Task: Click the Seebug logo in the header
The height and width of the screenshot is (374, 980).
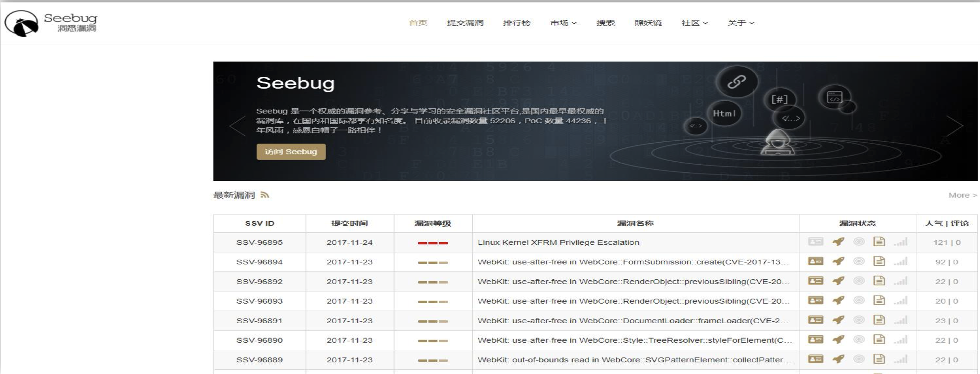Action: (x=51, y=23)
